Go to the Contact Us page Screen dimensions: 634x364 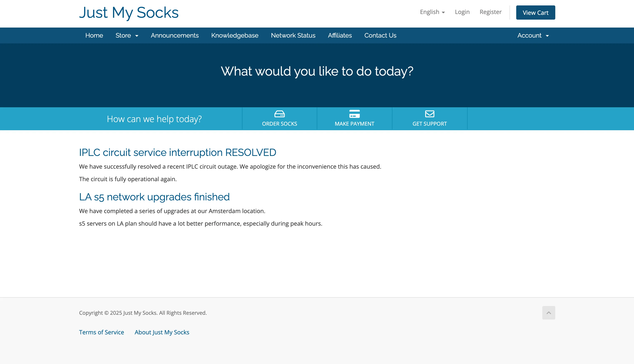[380, 35]
